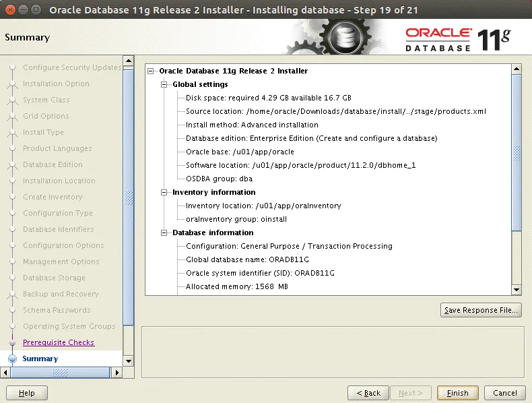The height and width of the screenshot is (403, 532).
Task: Select the Summary step in sidebar
Action: (x=40, y=359)
